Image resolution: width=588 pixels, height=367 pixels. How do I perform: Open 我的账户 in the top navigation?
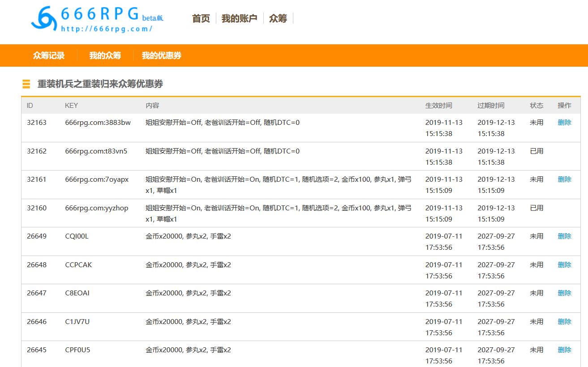coord(240,18)
